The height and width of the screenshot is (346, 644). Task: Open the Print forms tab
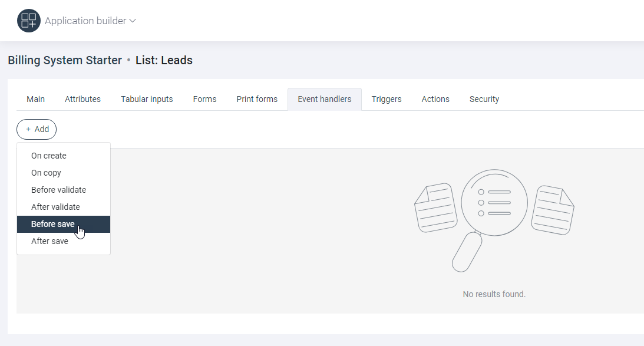coord(257,99)
